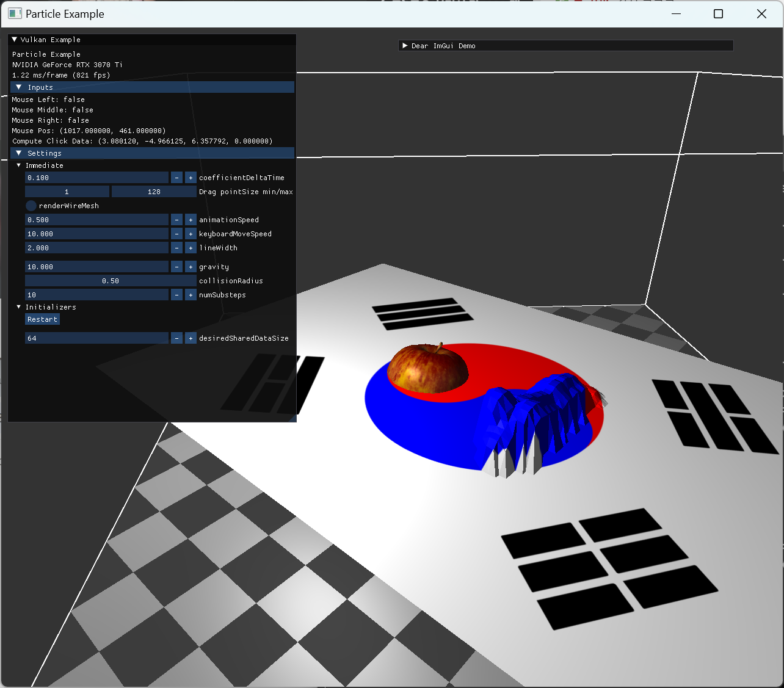784x688 pixels.
Task: Collapse the Inputs section header
Action: click(153, 87)
